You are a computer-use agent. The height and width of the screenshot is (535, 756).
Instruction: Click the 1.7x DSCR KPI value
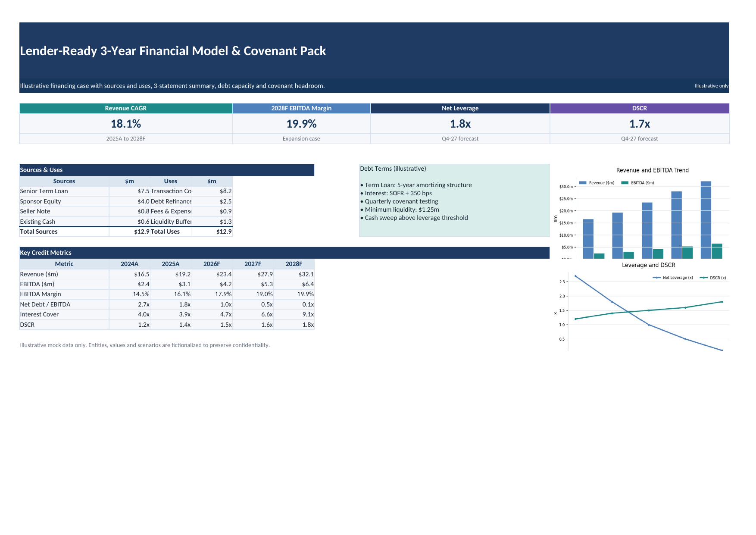640,124
